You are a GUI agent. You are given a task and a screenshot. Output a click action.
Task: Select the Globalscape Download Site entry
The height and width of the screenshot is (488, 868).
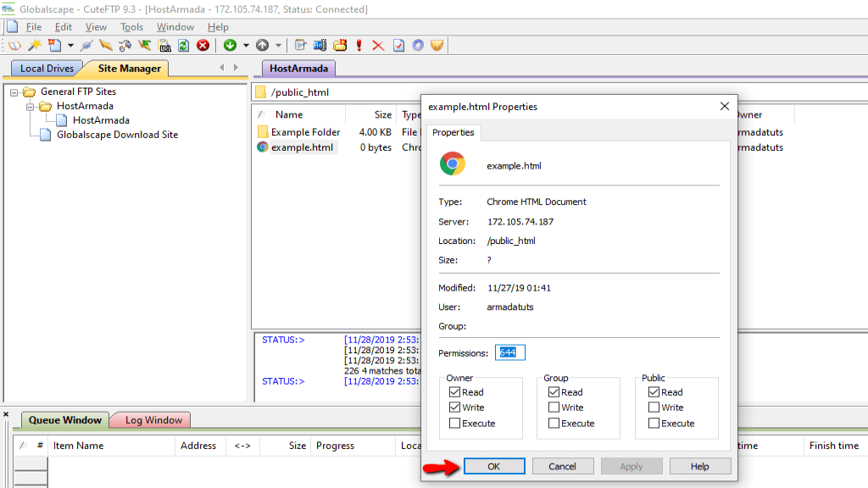coord(117,135)
